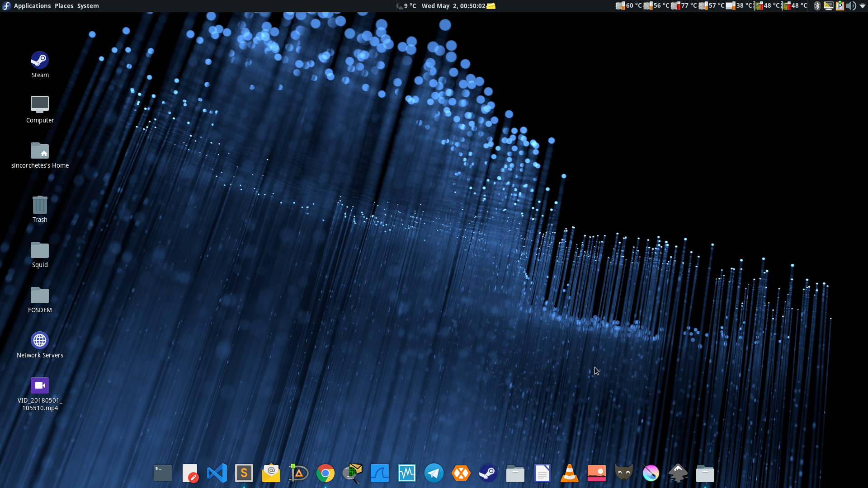Open the terminal emulator in the dock
Viewport: 868px width, 488px height.
click(163, 473)
